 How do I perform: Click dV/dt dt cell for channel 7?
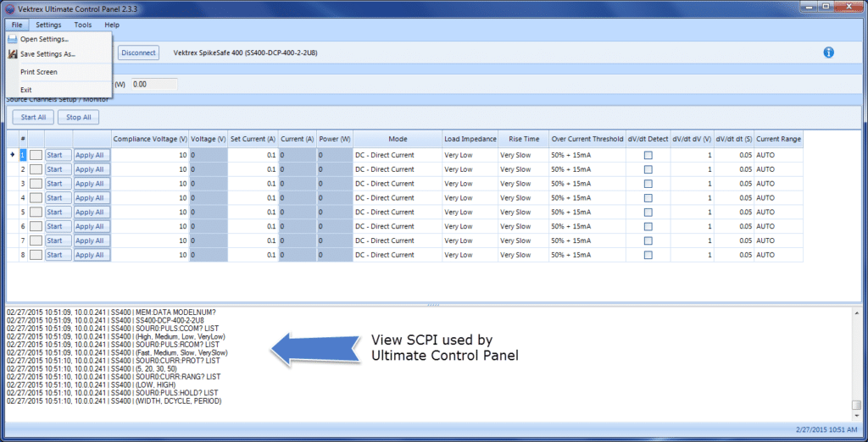click(733, 240)
